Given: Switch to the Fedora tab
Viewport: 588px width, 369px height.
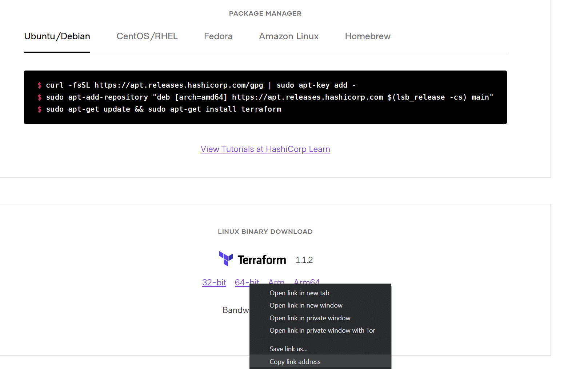Looking at the screenshot, I should (x=218, y=36).
